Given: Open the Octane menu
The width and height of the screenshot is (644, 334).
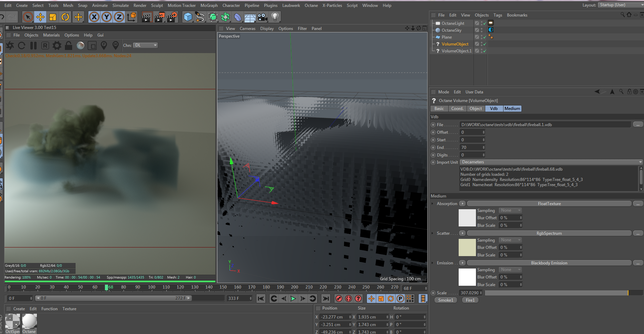Looking at the screenshot, I should click(x=311, y=6).
